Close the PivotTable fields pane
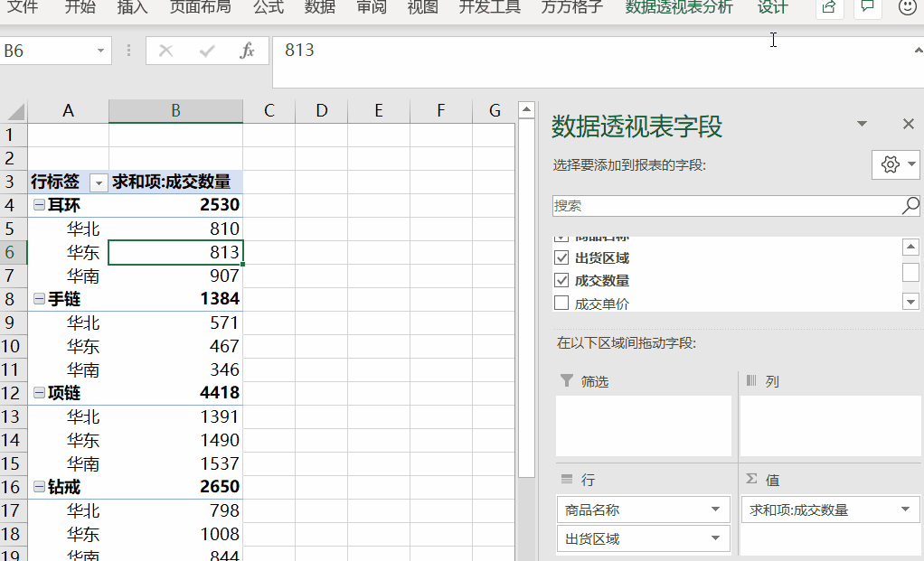 click(x=908, y=124)
